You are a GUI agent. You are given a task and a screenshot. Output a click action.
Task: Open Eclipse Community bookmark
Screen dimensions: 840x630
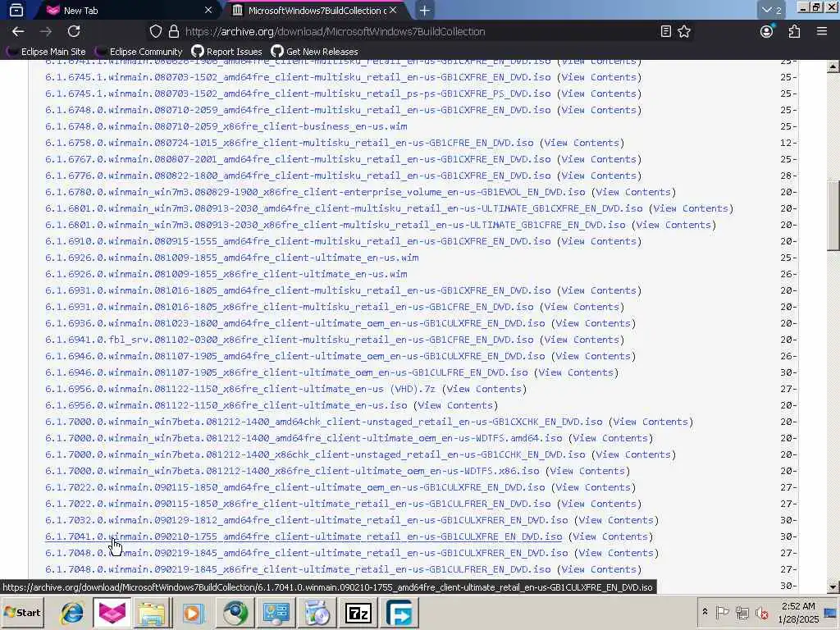pos(139,52)
